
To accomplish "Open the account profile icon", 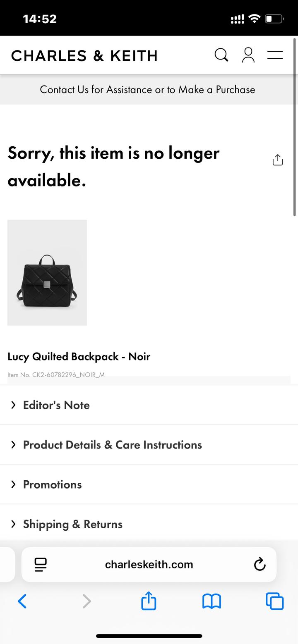I will pyautogui.click(x=248, y=55).
